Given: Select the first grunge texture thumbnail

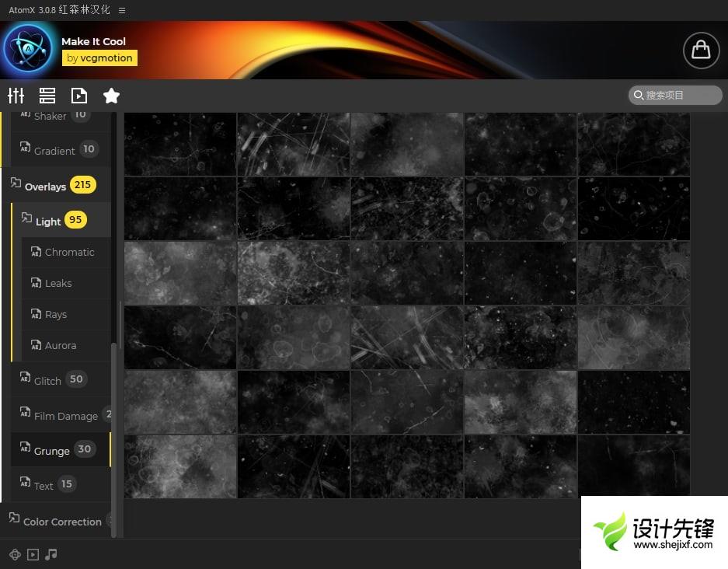Looking at the screenshot, I should pos(180,144).
